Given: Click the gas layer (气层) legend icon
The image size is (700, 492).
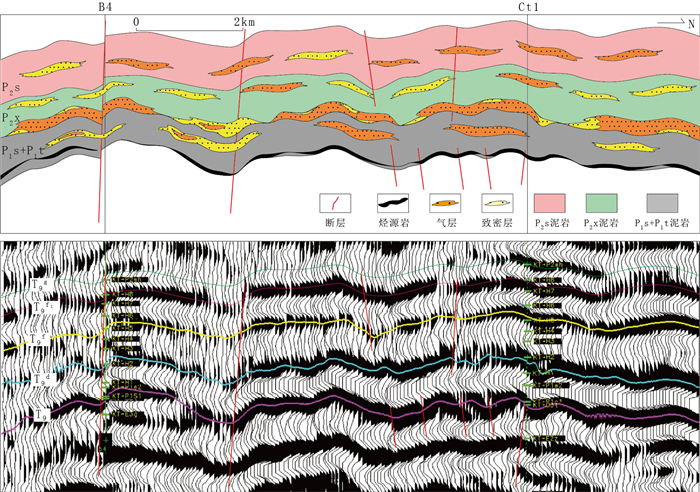Looking at the screenshot, I should (444, 204).
